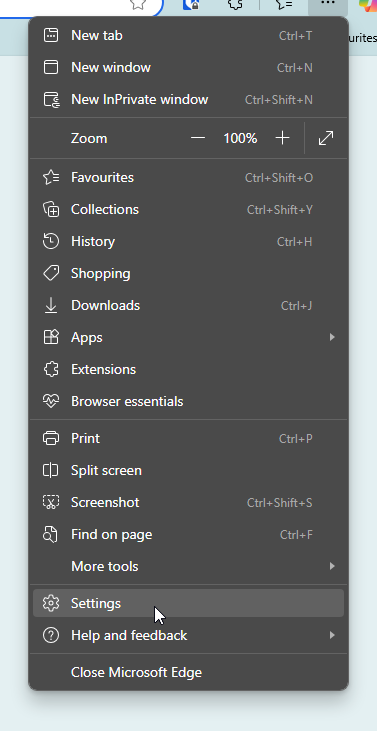Viewport: 377px width, 731px height.
Task: Click the three-dot Settings and more button
Action: click(x=328, y=5)
